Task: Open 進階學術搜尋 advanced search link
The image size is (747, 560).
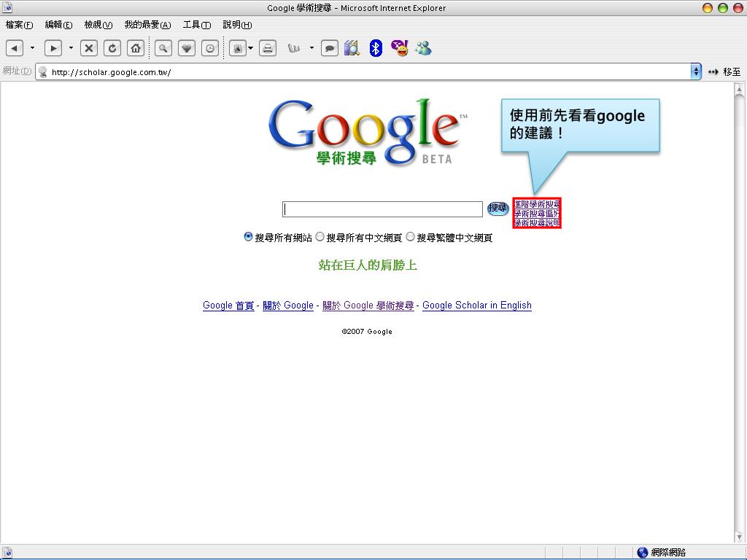Action: [537, 204]
